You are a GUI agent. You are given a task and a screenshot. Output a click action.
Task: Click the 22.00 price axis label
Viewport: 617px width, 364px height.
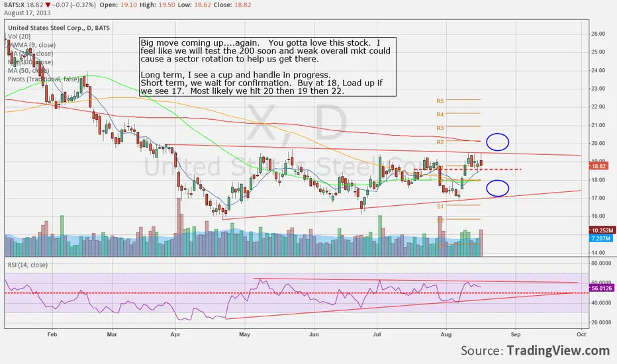(x=598, y=107)
